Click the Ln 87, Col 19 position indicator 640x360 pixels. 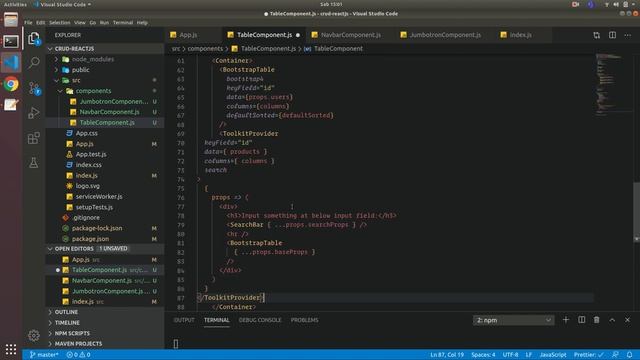[x=447, y=355]
